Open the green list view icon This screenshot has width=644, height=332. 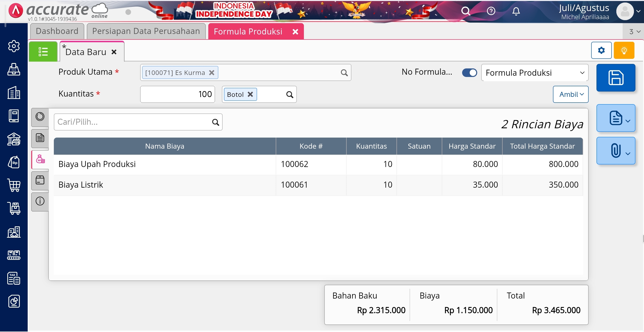coord(43,52)
